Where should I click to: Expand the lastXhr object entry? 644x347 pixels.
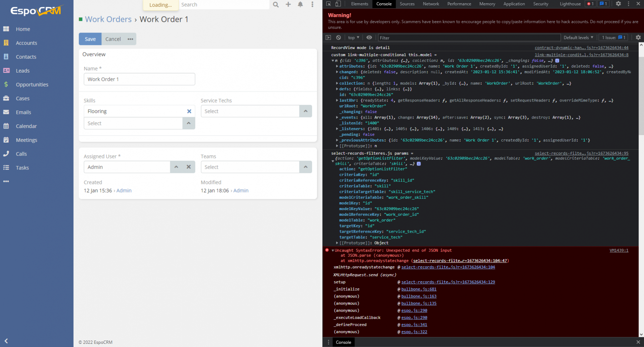click(337, 100)
